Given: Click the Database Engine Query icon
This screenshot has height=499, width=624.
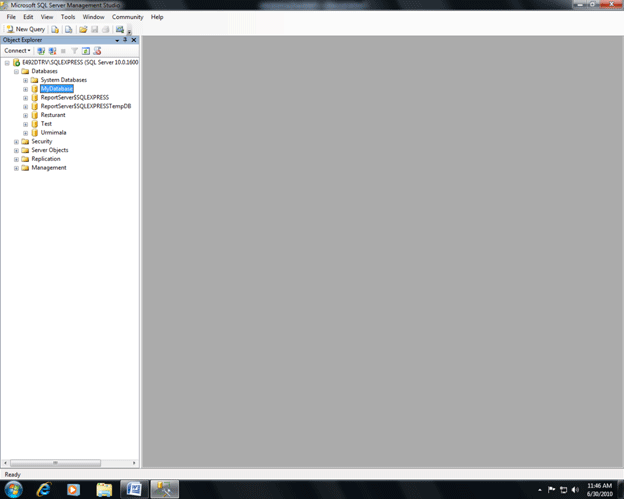Looking at the screenshot, I should [x=55, y=29].
